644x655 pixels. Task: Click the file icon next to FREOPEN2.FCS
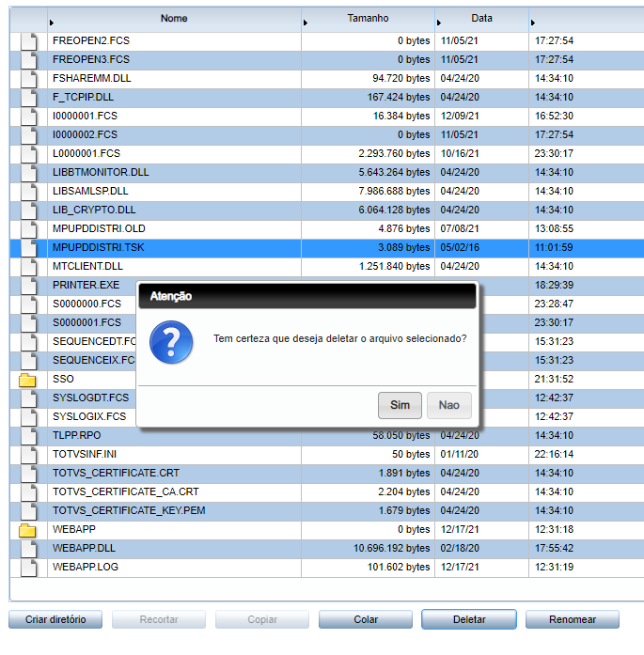pos(28,41)
